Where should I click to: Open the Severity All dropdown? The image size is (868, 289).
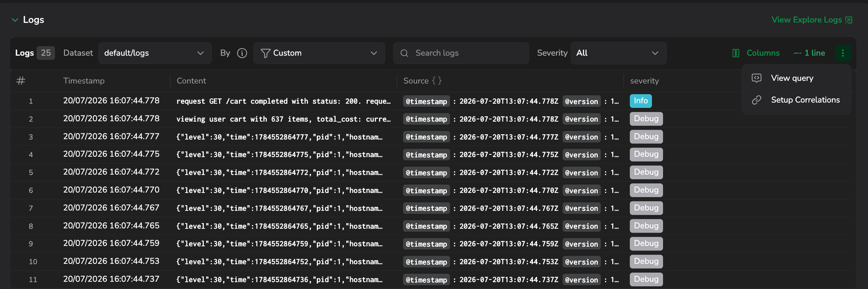618,53
